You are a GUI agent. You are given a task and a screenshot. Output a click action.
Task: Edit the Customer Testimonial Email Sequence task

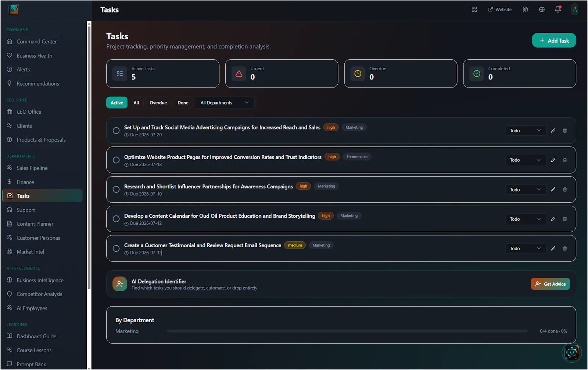(x=553, y=249)
